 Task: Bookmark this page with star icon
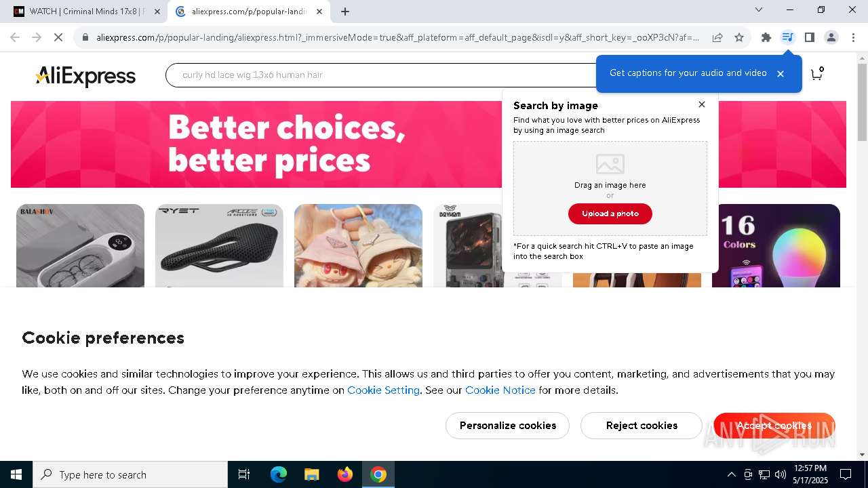(739, 37)
